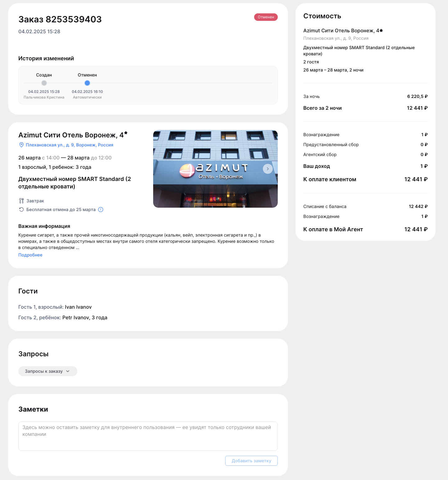This screenshot has height=480, width=448.
Task: Click Плехановская ул., д. 9, Россия in the cost panel
Action: [x=336, y=38]
